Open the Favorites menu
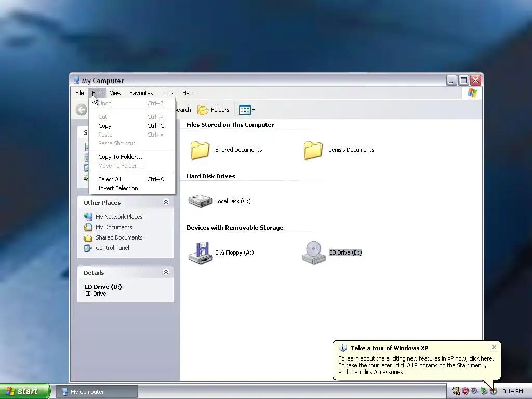Image resolution: width=532 pixels, height=399 pixels. point(141,93)
